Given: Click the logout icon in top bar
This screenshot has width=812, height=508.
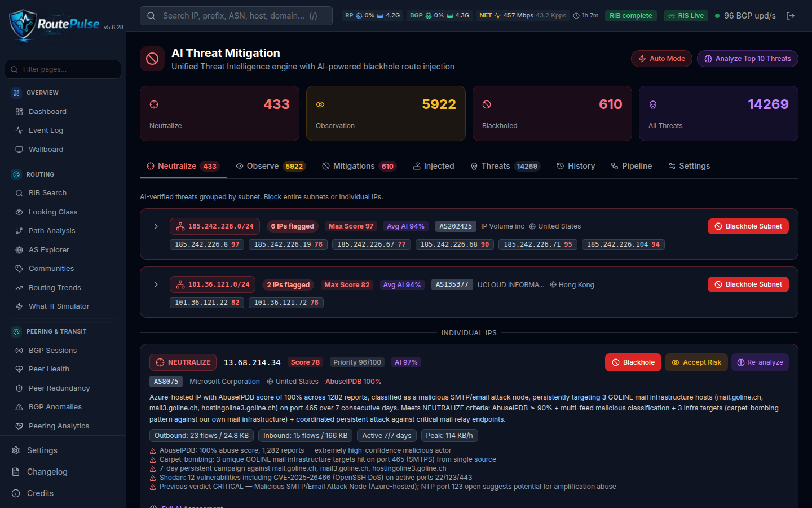Looking at the screenshot, I should click(791, 16).
